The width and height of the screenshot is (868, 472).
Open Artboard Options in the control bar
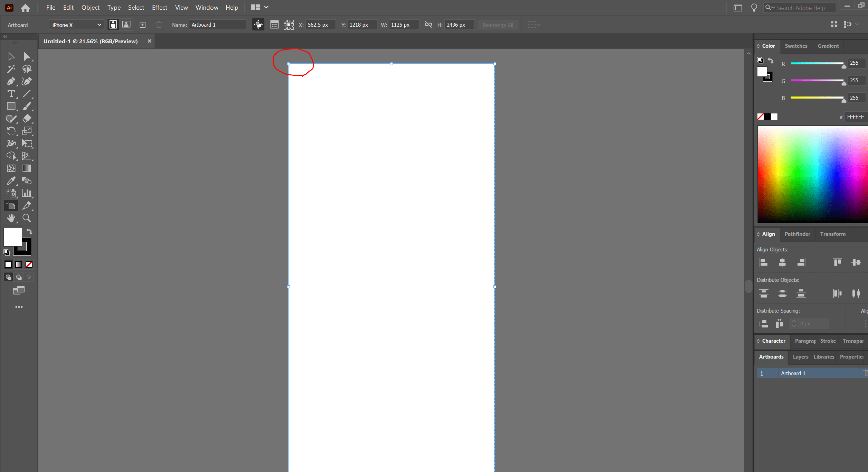coord(274,25)
